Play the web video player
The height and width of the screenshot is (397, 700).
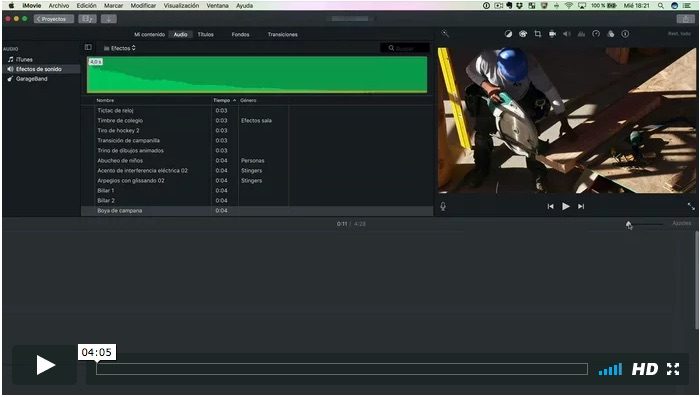(45, 365)
